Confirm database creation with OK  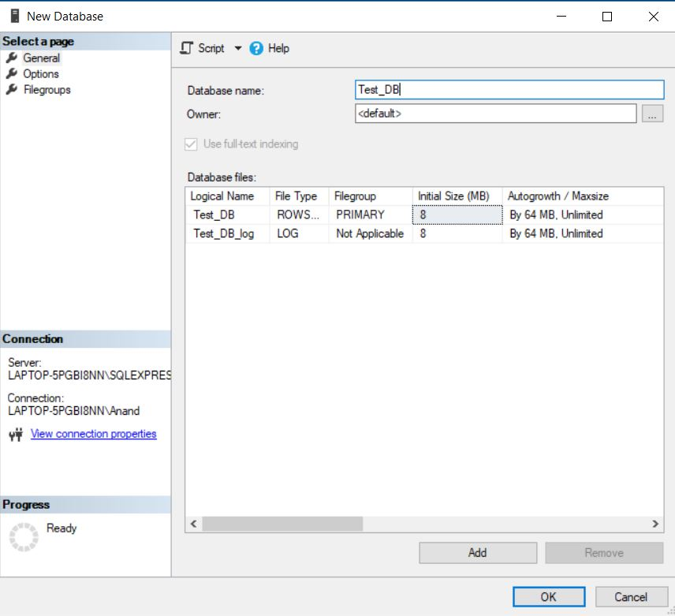548,597
